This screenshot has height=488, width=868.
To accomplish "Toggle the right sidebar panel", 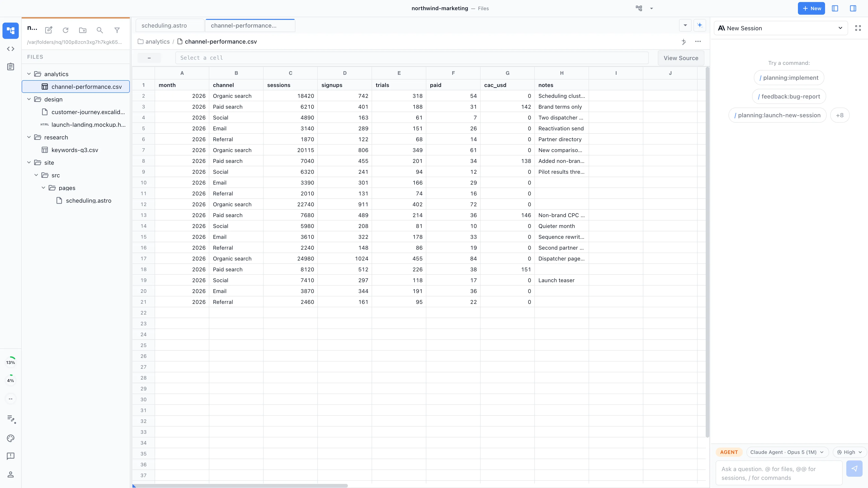I will coord(853,8).
